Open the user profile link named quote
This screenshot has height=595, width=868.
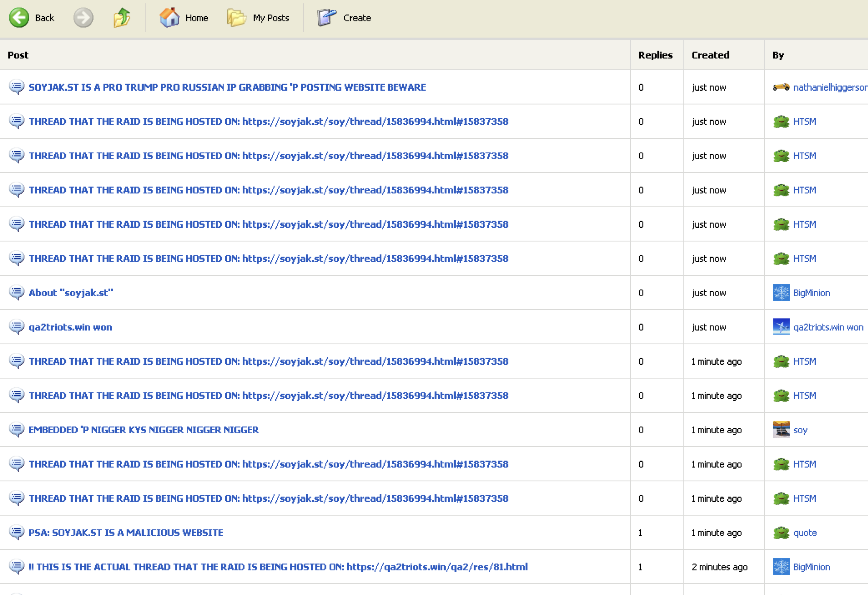[x=805, y=532]
